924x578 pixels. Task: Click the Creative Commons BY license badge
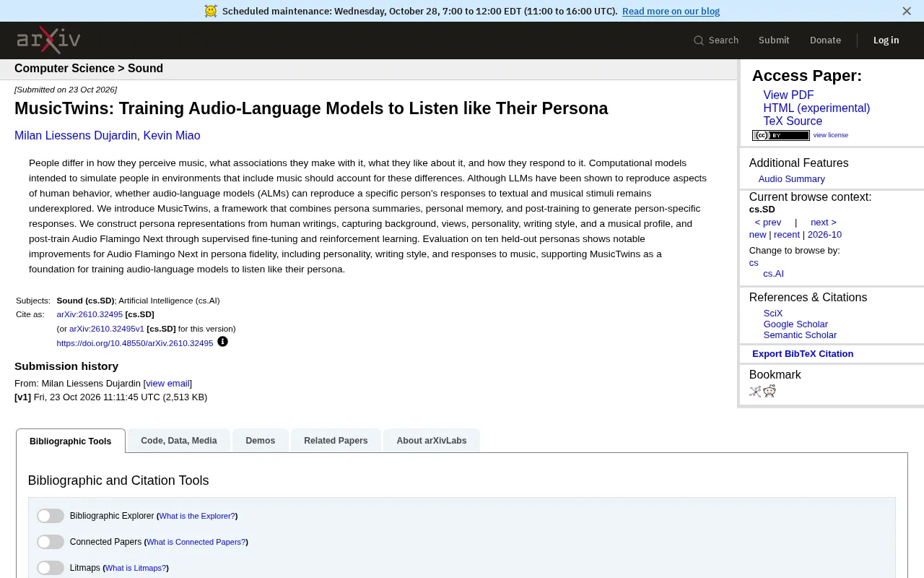[x=780, y=135]
